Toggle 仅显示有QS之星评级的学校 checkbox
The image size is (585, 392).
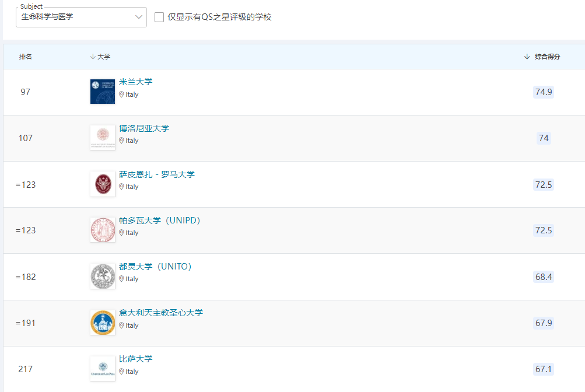(x=159, y=17)
